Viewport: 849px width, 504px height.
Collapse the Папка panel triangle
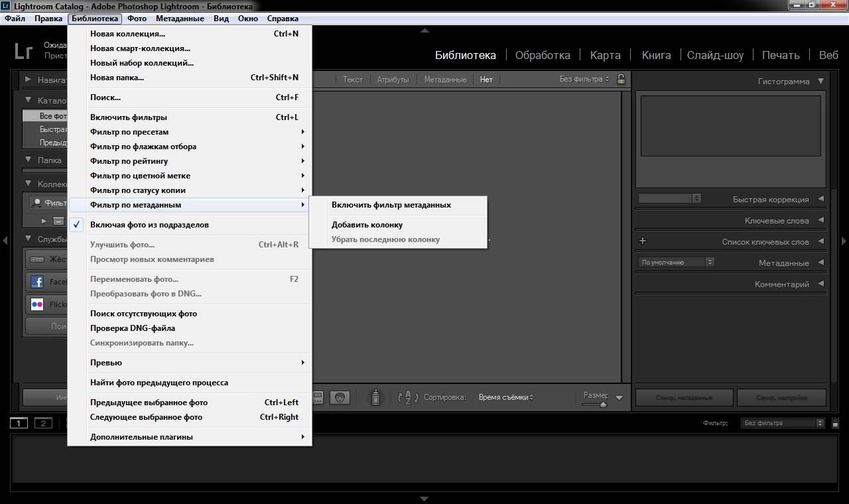(x=29, y=160)
